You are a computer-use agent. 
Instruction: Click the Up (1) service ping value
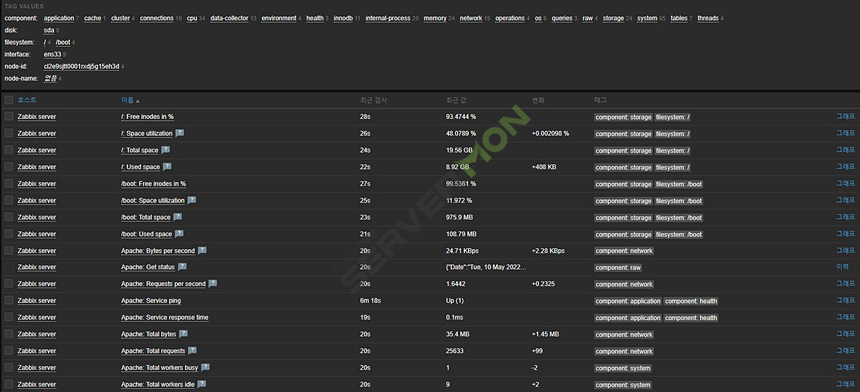(455, 301)
